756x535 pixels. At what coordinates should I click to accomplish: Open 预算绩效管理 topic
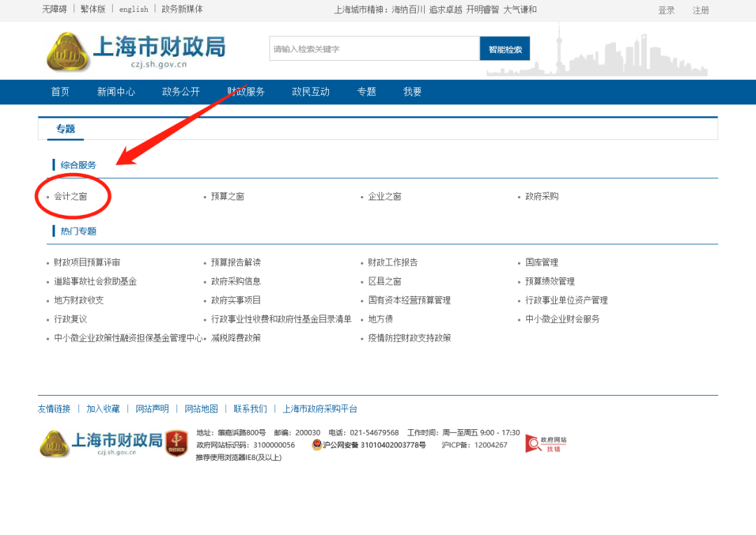coord(550,282)
